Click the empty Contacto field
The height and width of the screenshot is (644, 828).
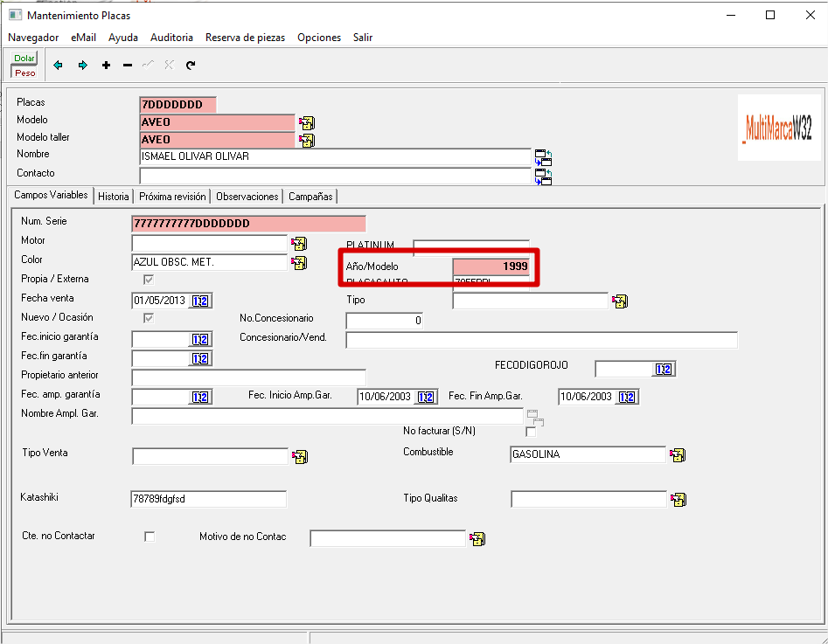[335, 176]
